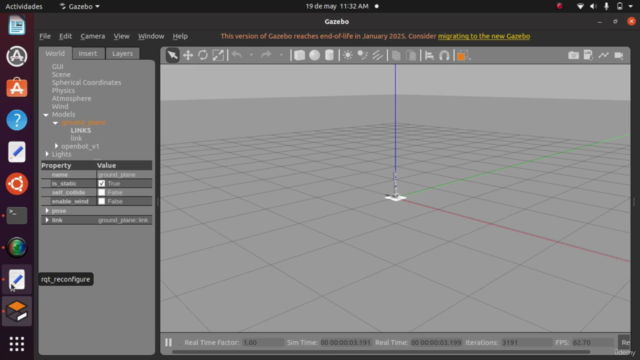Select Scene in the world tree

pos(61,74)
